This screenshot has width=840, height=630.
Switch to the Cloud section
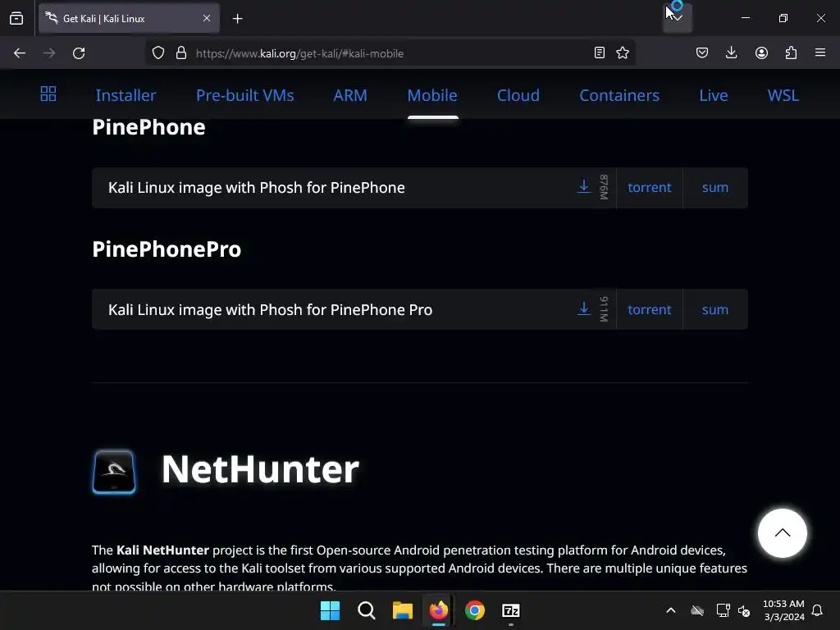[518, 95]
